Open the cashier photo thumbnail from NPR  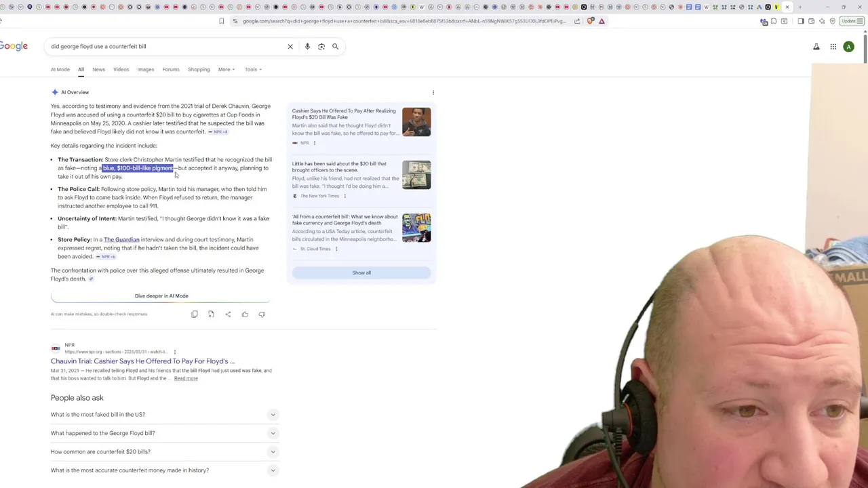[416, 122]
